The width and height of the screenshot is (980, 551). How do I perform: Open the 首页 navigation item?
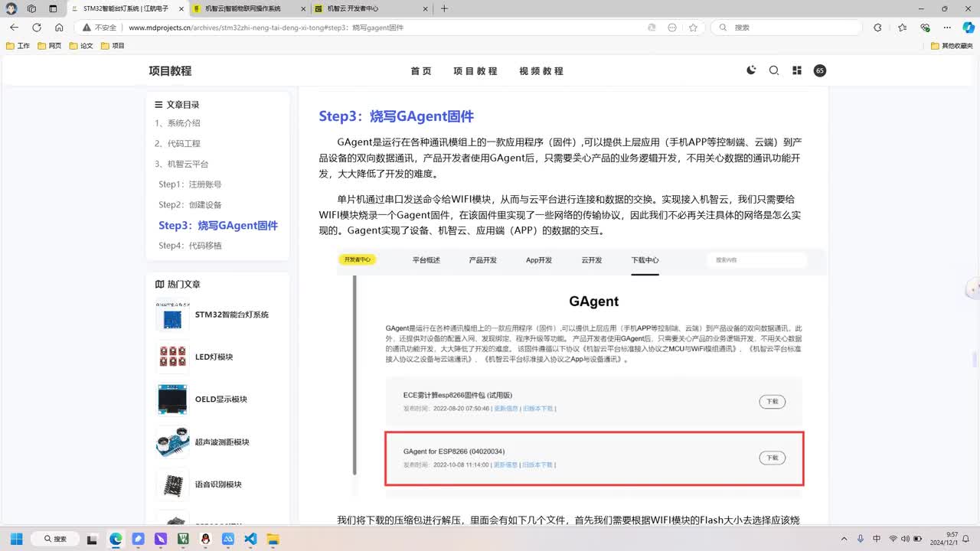coord(421,70)
